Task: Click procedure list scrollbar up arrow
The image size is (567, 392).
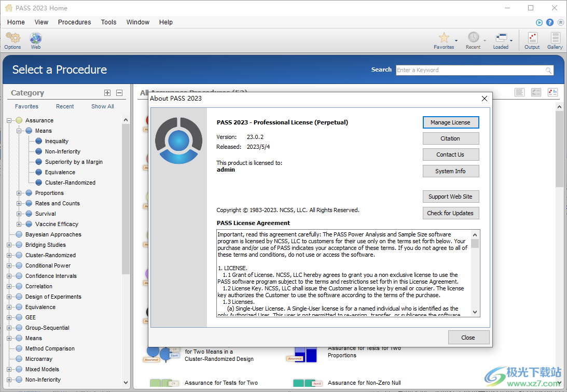Action: [559, 107]
